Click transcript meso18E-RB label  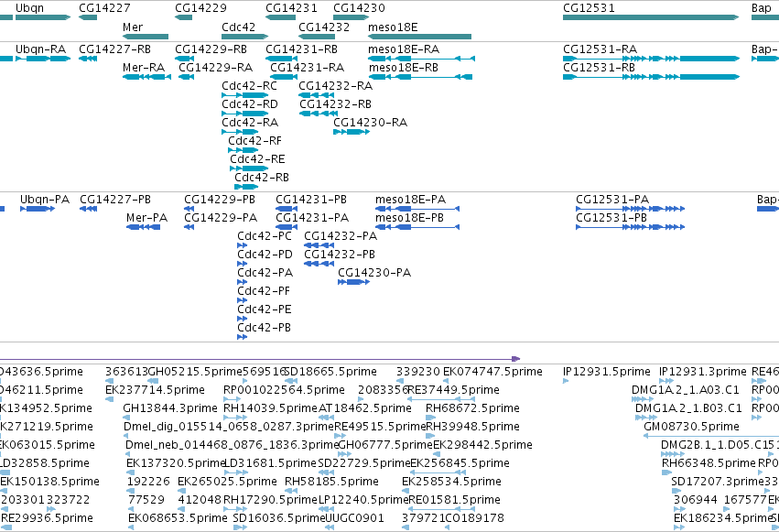404,68
